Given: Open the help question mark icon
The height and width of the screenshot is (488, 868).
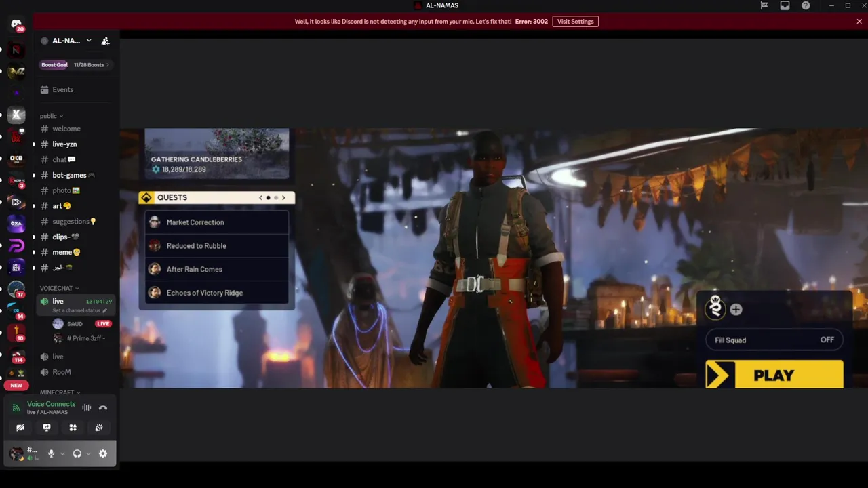Looking at the screenshot, I should click(x=806, y=5).
